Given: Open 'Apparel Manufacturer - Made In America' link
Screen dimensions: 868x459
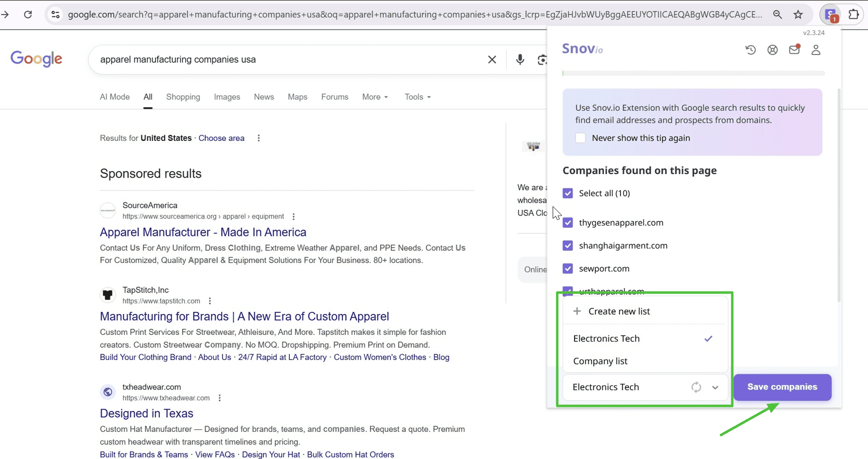Looking at the screenshot, I should [203, 232].
